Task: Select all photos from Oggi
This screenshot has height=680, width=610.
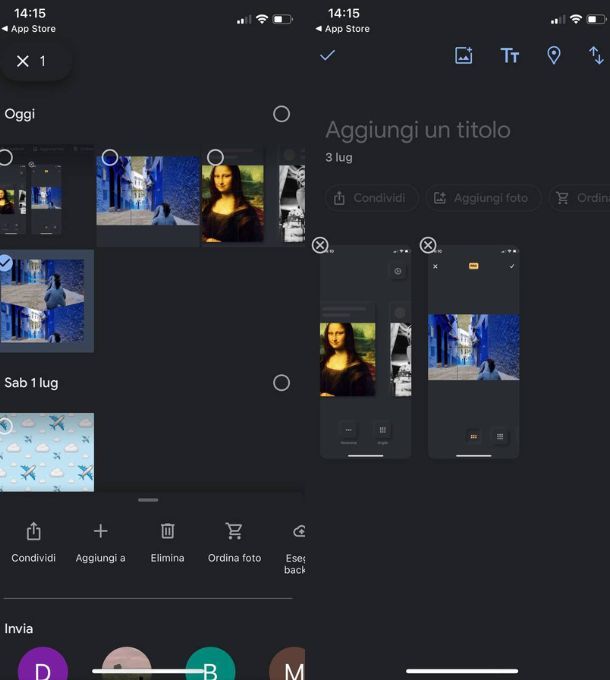Action: [281, 114]
